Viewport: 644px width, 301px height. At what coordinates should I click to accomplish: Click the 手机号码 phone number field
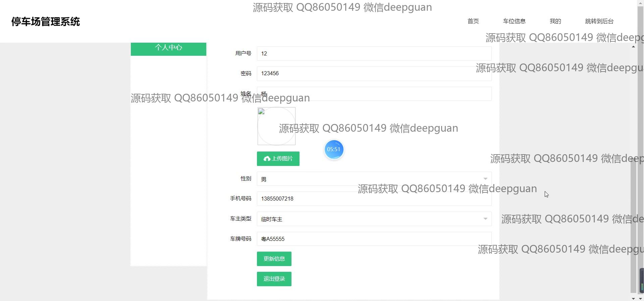pos(374,199)
